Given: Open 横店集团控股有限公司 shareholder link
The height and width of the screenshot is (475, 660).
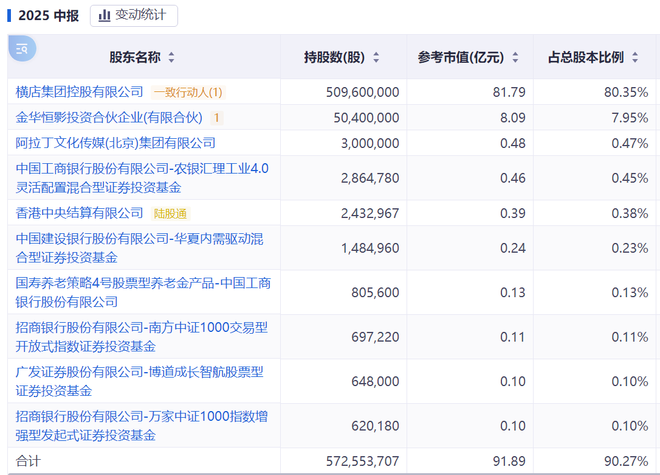Looking at the screenshot, I should (x=80, y=92).
